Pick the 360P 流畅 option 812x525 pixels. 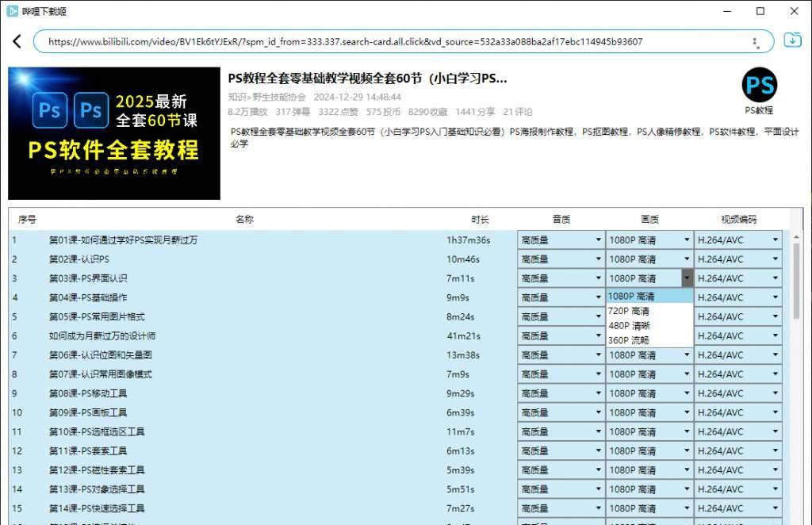628,340
